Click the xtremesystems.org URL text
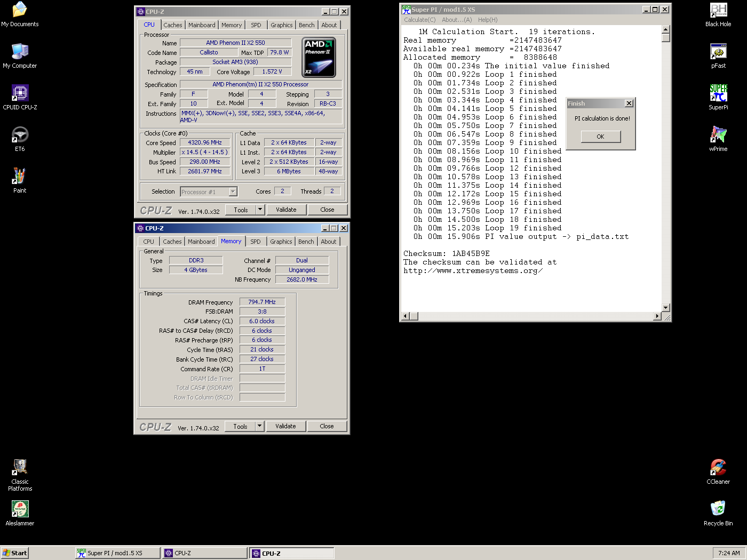This screenshot has width=747, height=560. click(473, 271)
